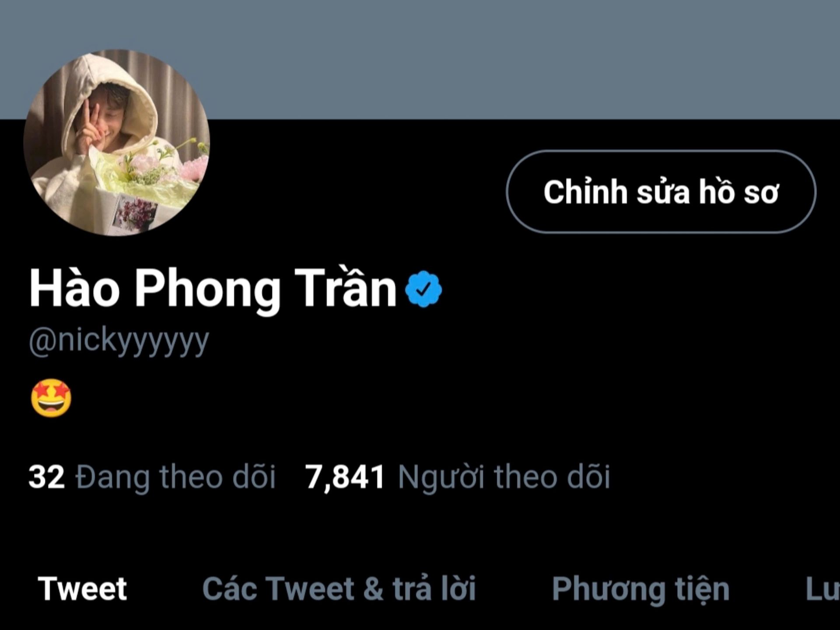Screen dimensions: 840x630
Task: Tap the blue verified badge icon
Action: (423, 289)
